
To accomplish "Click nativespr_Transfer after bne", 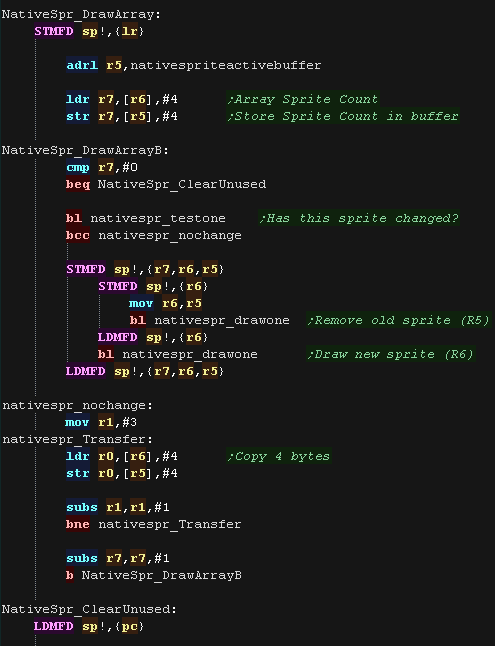I will pos(170,524).
